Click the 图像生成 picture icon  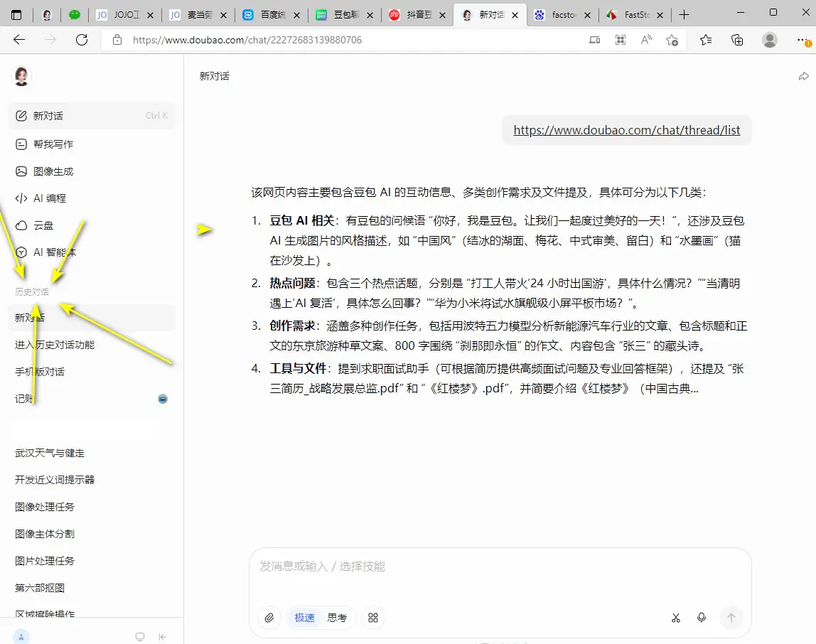point(21,171)
